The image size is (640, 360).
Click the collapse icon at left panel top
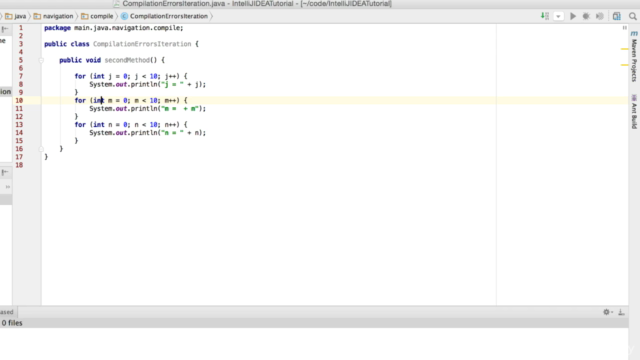5,29
